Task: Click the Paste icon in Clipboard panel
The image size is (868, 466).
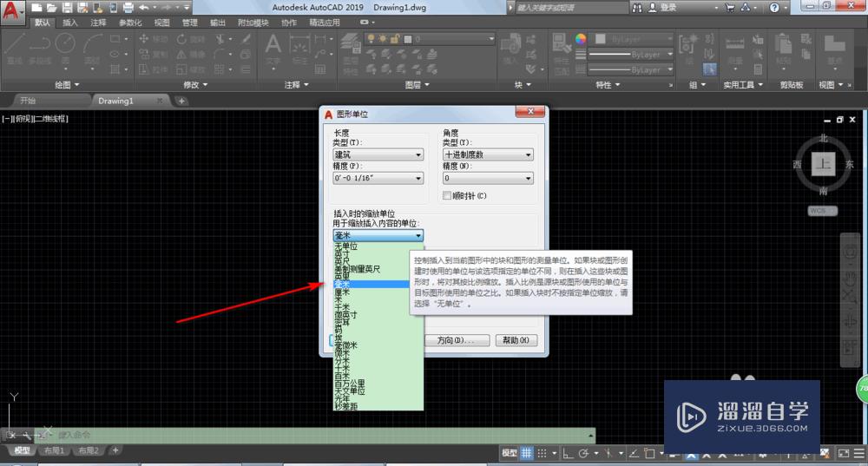Action: (783, 49)
